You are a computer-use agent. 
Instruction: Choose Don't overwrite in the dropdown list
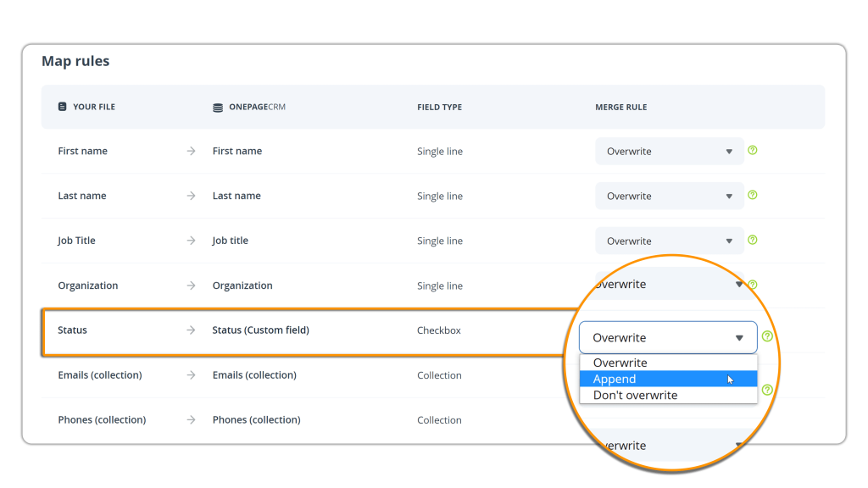(635, 395)
